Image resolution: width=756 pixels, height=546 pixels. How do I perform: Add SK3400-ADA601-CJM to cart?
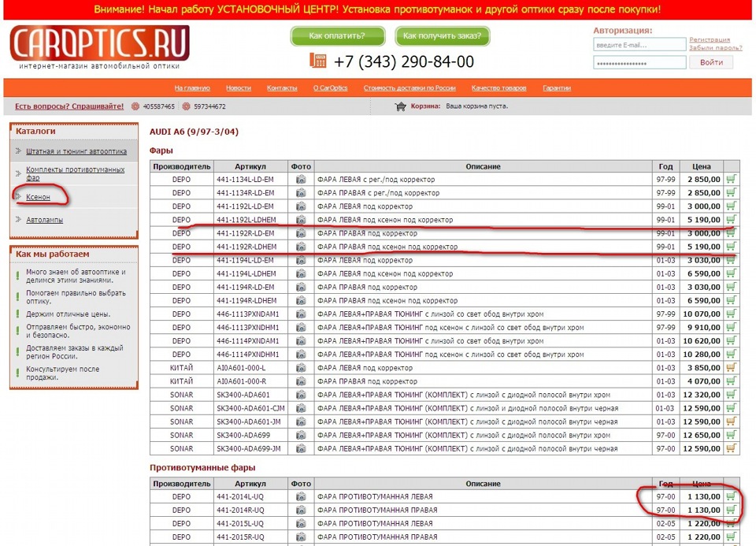coord(731,408)
